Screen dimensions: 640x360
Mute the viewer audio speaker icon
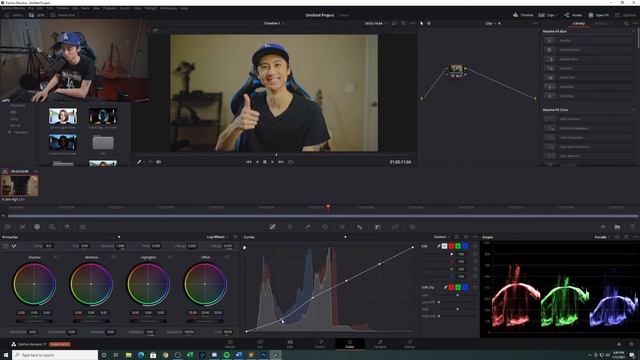pos(158,162)
